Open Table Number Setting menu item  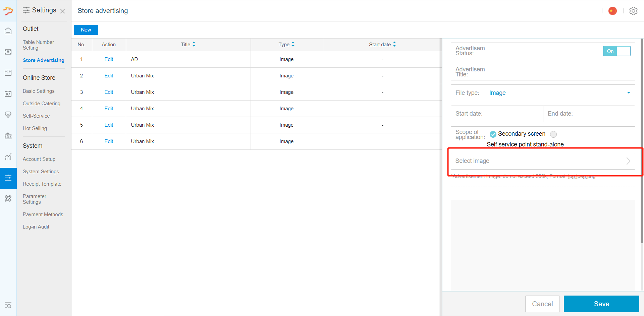click(x=38, y=45)
